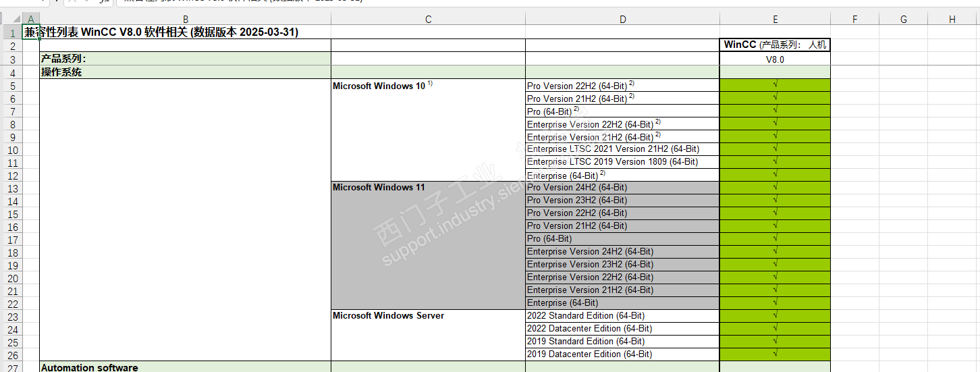Select column H header

[952, 19]
